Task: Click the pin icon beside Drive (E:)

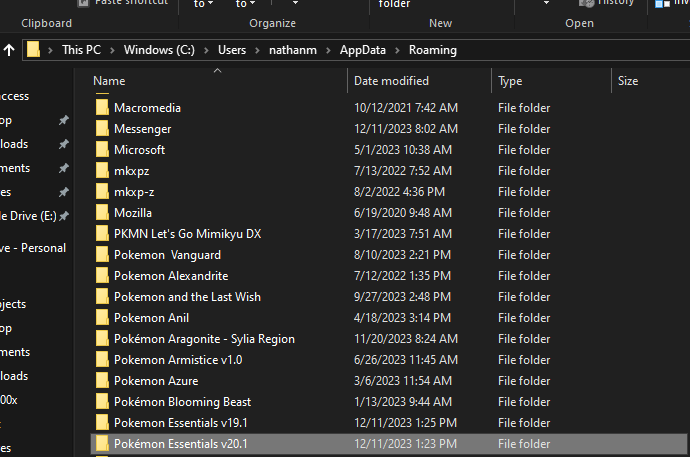Action: click(64, 216)
